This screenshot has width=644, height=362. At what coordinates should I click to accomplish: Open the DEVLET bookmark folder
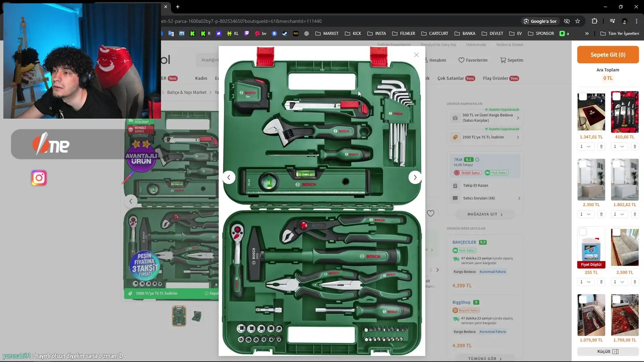pyautogui.click(x=492, y=33)
